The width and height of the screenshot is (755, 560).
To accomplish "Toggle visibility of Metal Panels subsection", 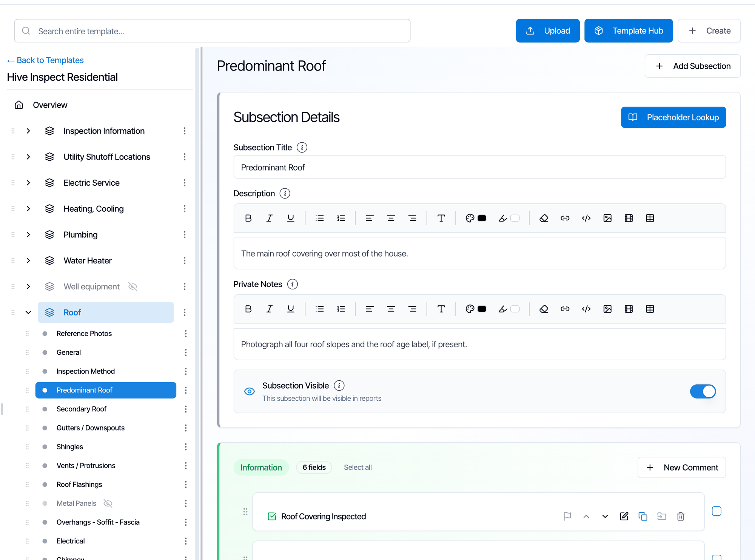I will click(108, 503).
